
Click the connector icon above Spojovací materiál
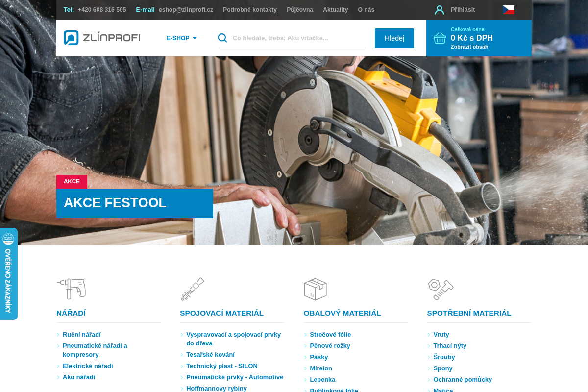(192, 289)
